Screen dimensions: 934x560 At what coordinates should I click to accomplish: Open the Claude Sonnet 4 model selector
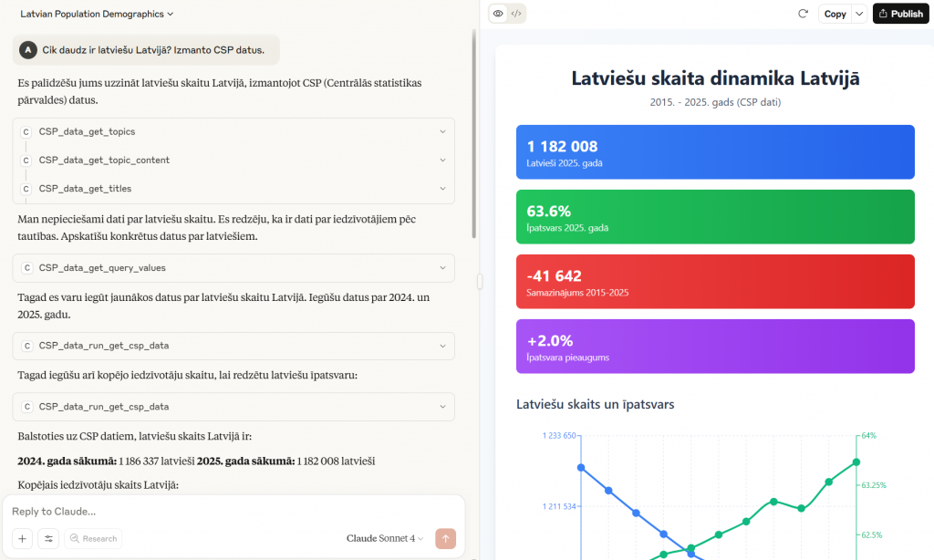pyautogui.click(x=385, y=538)
